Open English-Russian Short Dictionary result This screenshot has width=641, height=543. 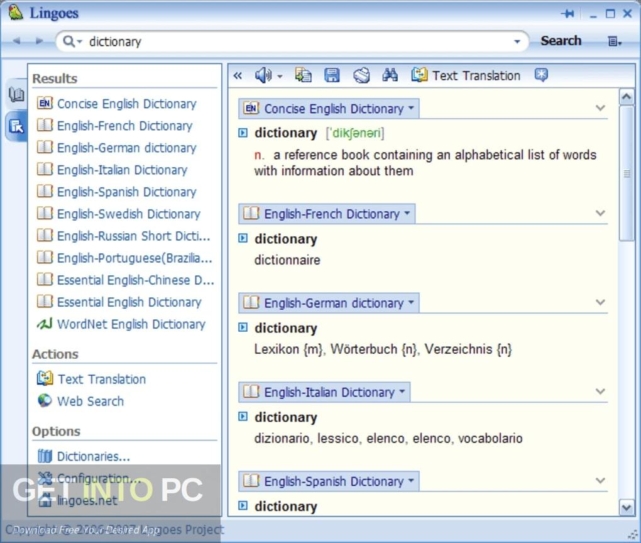pos(134,236)
